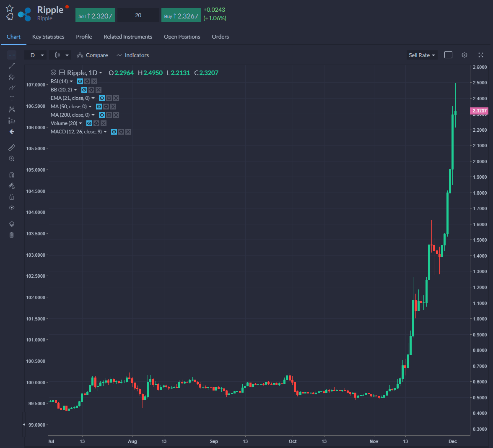Click the amount field showing 20
This screenshot has height=448, width=493.
tap(138, 15)
